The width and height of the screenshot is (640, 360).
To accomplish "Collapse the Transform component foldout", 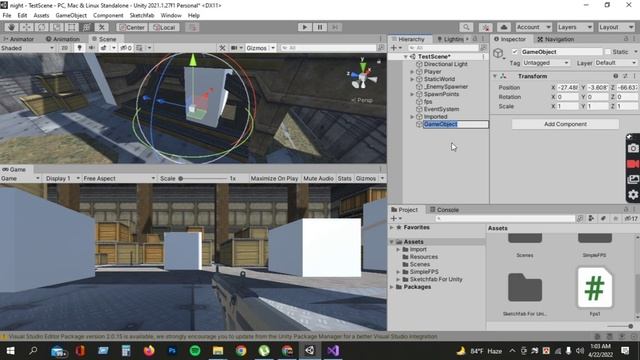I will tap(495, 76).
